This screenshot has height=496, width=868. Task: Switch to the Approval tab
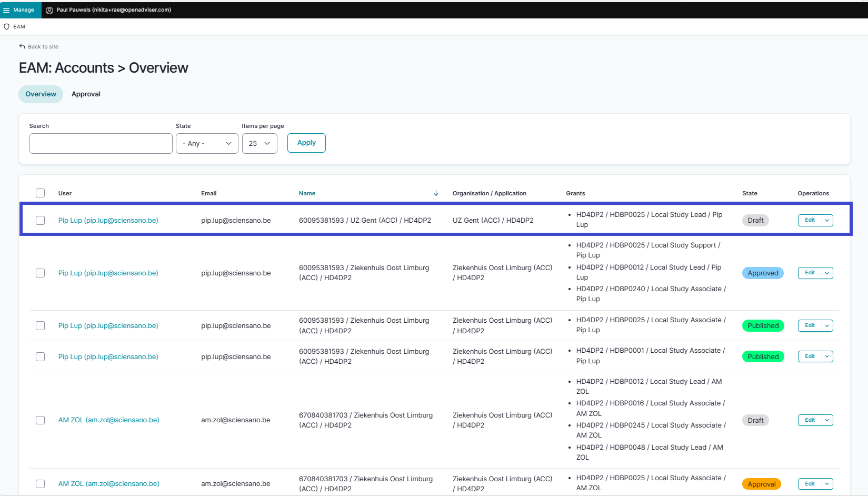(86, 94)
